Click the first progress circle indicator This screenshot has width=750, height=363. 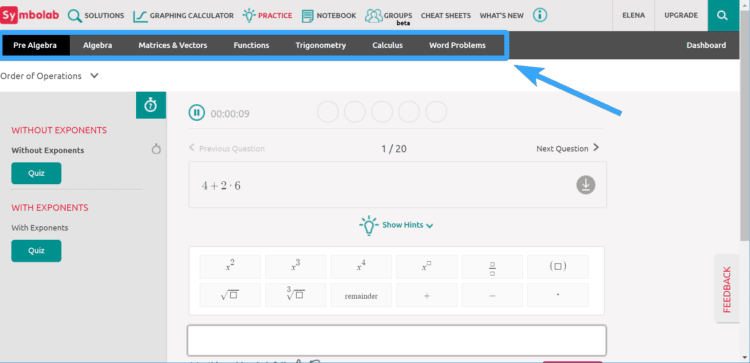328,112
